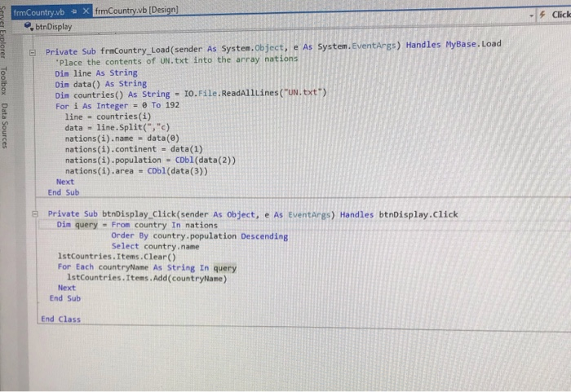This screenshot has height=392, width=571.
Task: Click the 'End Class' line
Action: click(61, 319)
